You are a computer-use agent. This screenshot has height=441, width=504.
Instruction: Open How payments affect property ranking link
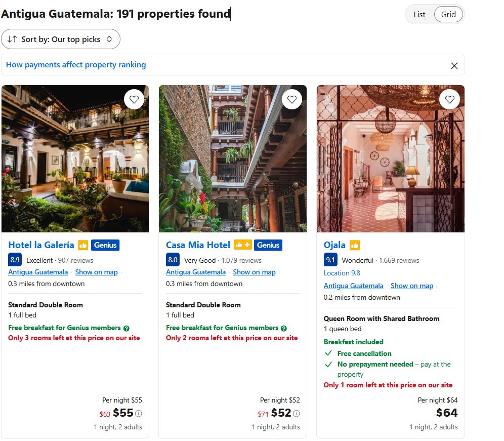pyautogui.click(x=76, y=65)
